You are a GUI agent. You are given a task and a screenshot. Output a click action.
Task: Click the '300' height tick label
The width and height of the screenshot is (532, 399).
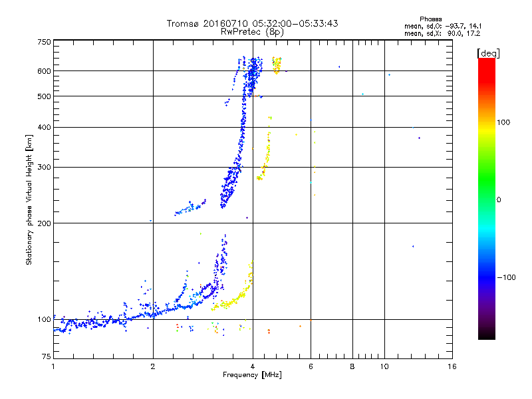tap(45, 168)
